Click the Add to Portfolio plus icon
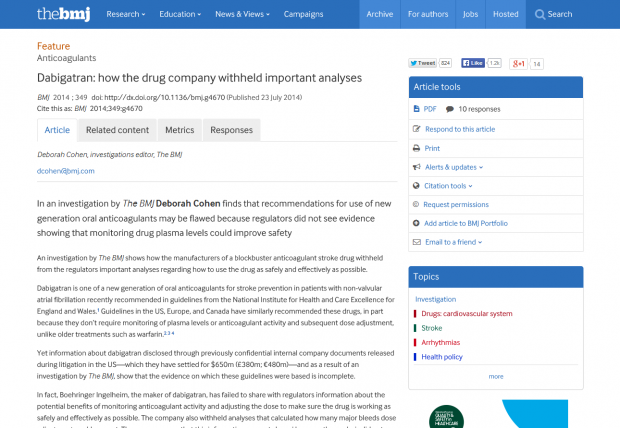The height and width of the screenshot is (428, 620). [x=416, y=223]
